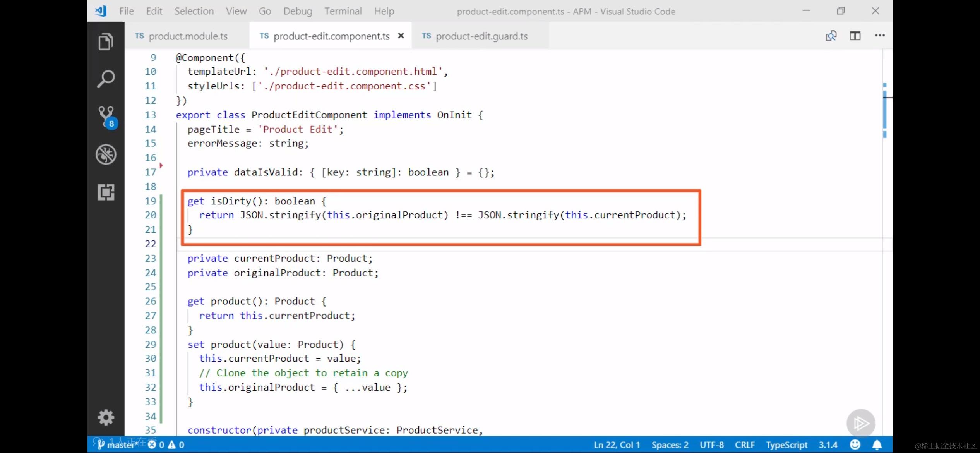Switch to product-edit.guard.ts tab
The width and height of the screenshot is (980, 453).
coord(481,36)
